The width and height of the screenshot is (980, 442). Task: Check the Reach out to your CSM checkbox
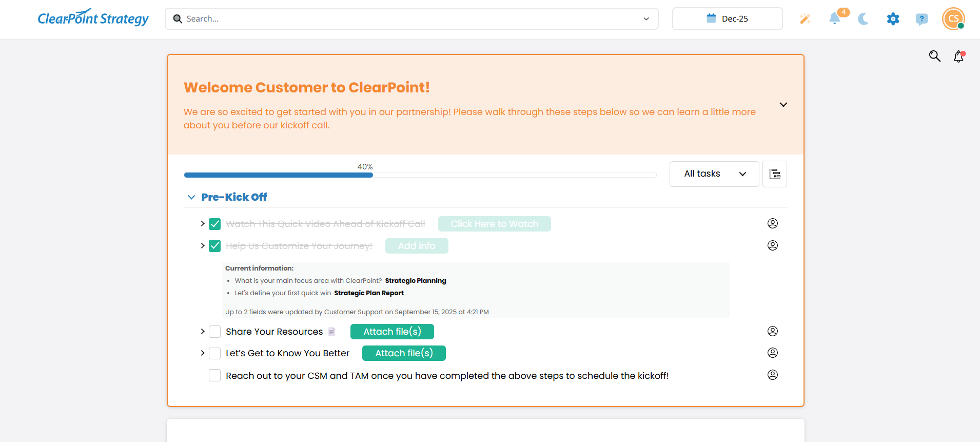coord(215,375)
